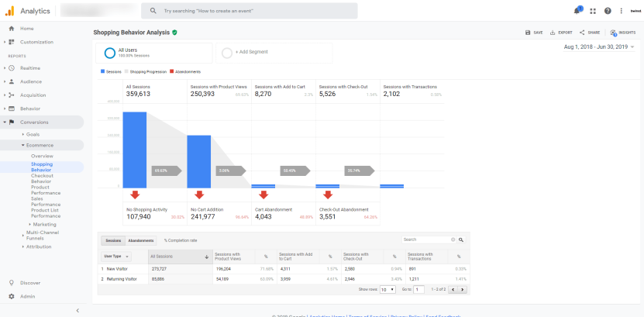
Task: Click the Privacy Policy footer link
Action: 406,315
